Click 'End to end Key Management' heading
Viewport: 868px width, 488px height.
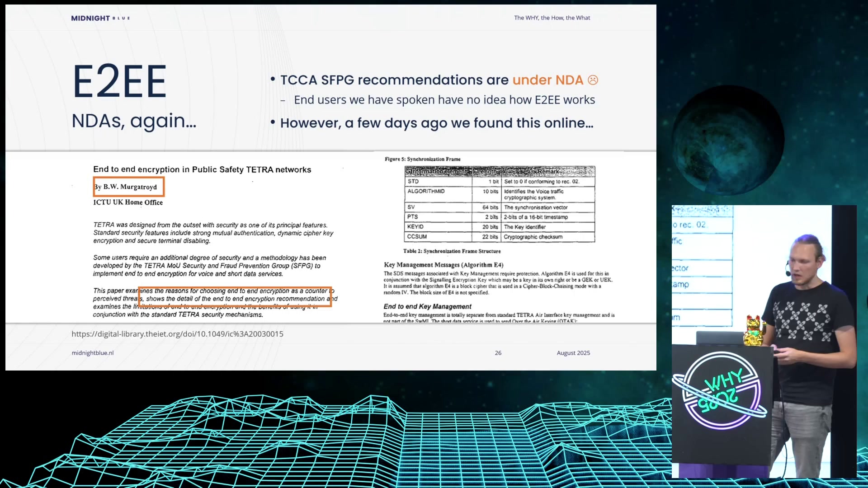pos(427,306)
